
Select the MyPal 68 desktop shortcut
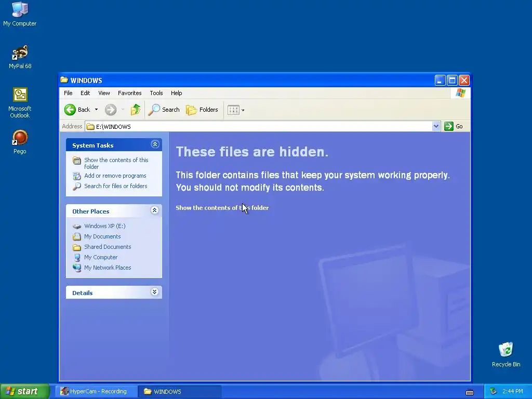[20, 57]
